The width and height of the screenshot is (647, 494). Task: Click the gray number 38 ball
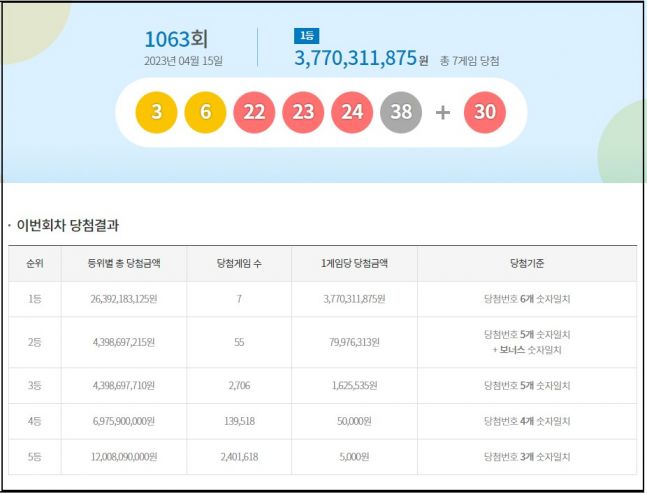click(401, 113)
